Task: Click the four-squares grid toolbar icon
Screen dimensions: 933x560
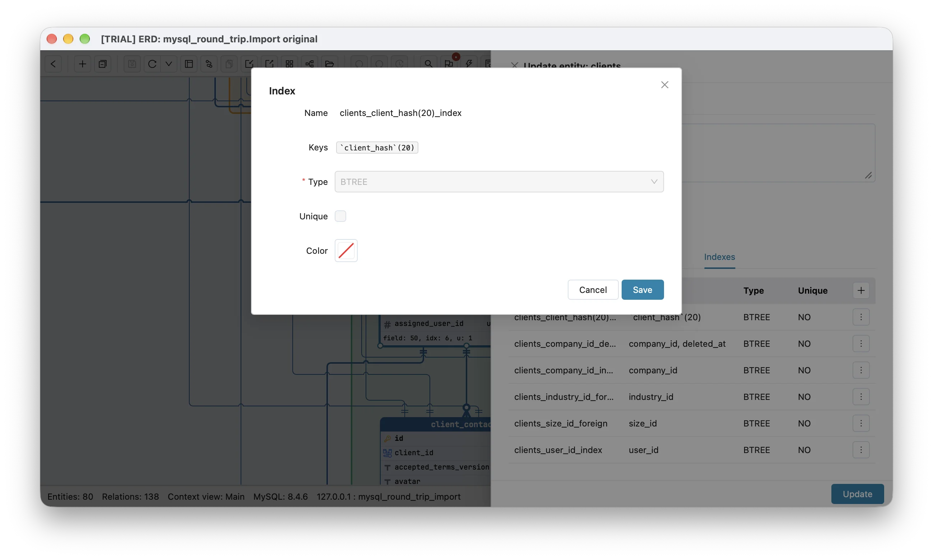Action: point(289,64)
